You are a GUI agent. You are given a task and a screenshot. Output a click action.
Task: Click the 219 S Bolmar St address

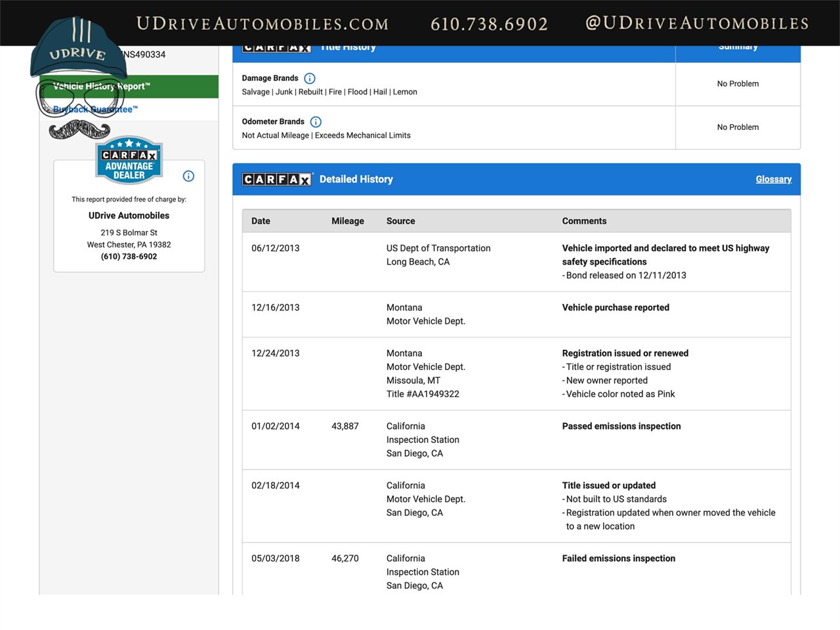[129, 233]
